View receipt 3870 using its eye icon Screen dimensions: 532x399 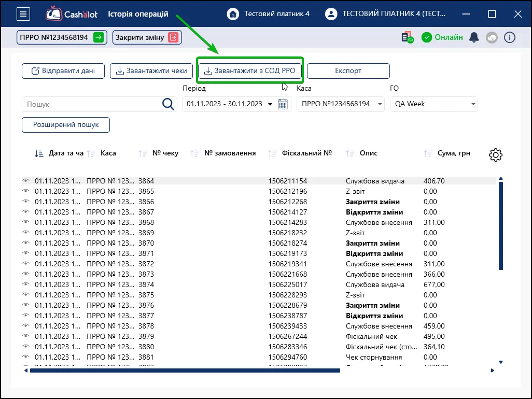coord(26,243)
